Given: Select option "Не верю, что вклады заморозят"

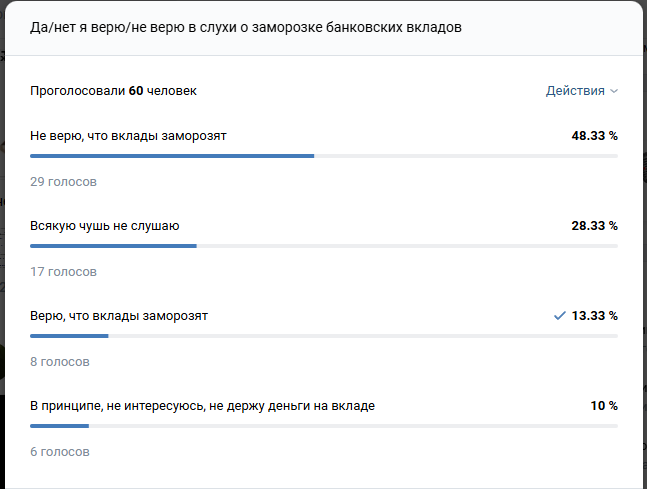Looking at the screenshot, I should click(135, 135).
